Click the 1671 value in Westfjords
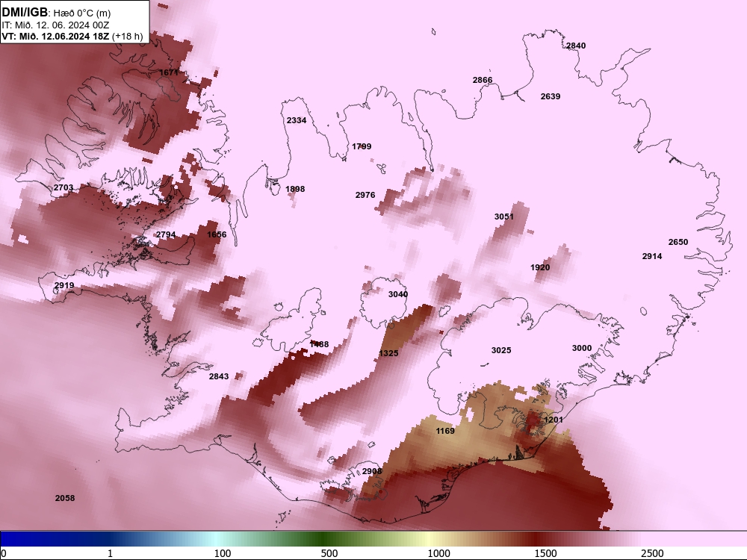The width and height of the screenshot is (747, 560). [x=169, y=72]
